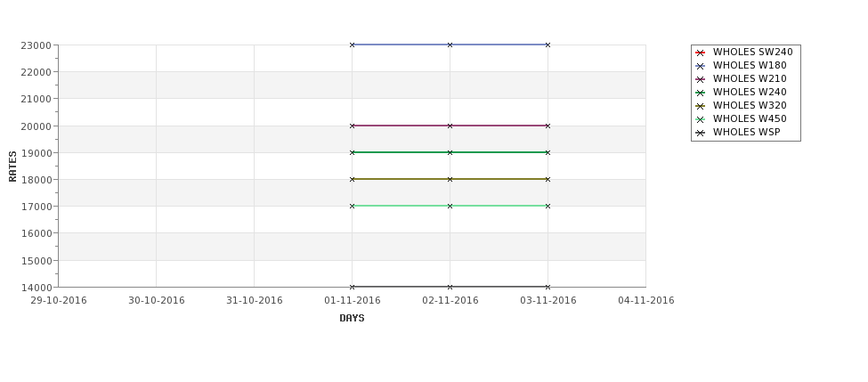
Task: Select the WHOLES W180 legend label
Action: tap(750, 66)
